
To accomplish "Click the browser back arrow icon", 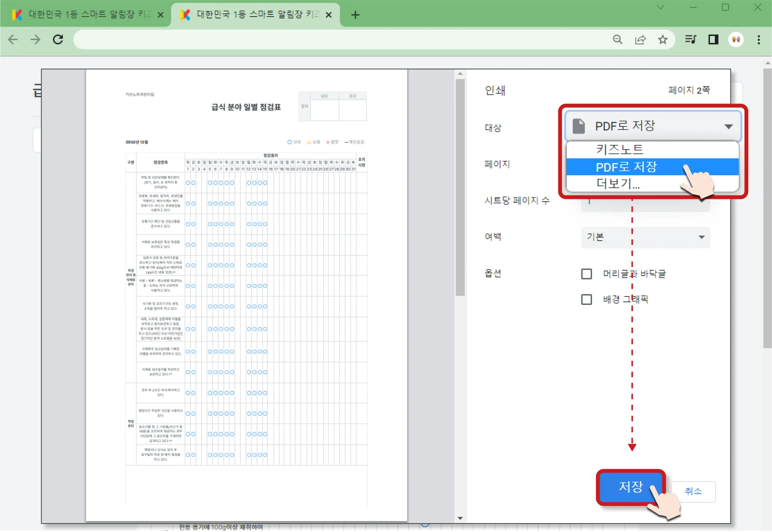I will [x=13, y=39].
